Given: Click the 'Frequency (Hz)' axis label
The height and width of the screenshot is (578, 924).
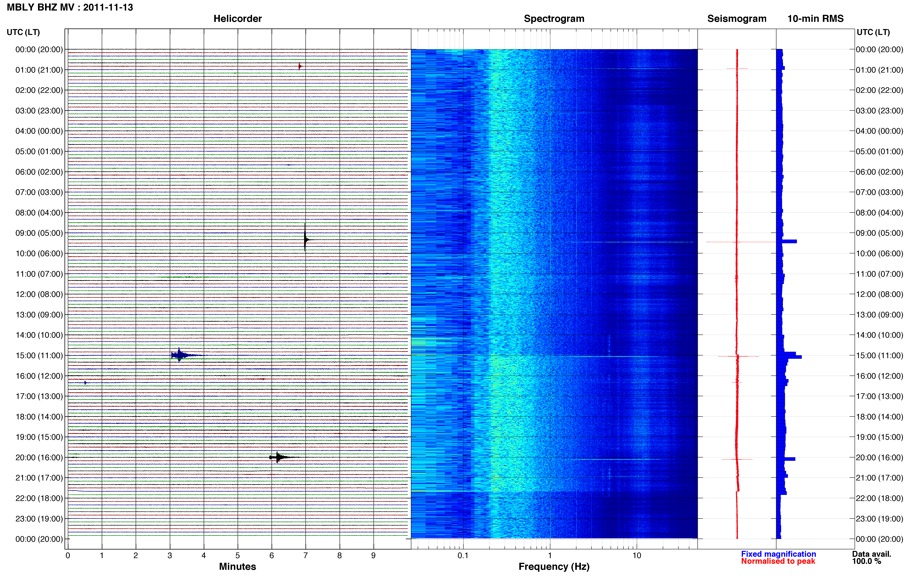Looking at the screenshot, I should point(554,566).
